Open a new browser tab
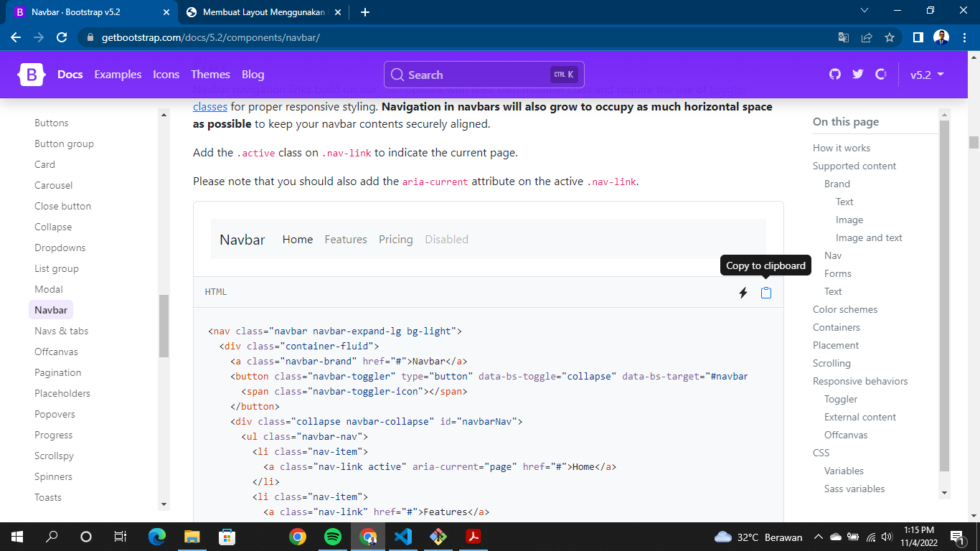This screenshot has width=980, height=551. pyautogui.click(x=365, y=12)
